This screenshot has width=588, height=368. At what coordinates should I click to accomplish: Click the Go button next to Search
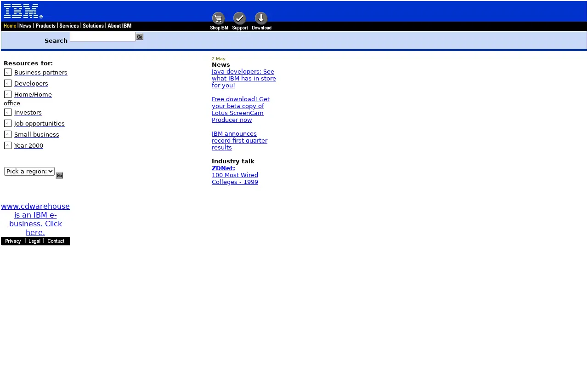pyautogui.click(x=140, y=37)
